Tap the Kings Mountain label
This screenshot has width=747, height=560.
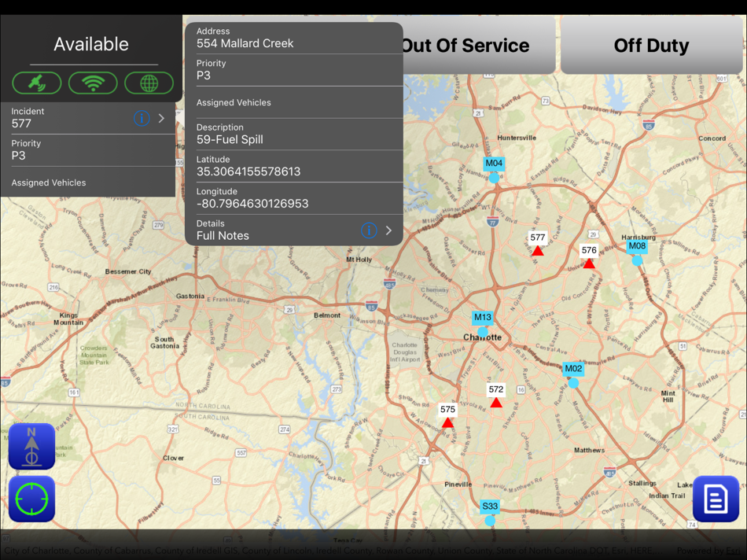click(x=68, y=319)
